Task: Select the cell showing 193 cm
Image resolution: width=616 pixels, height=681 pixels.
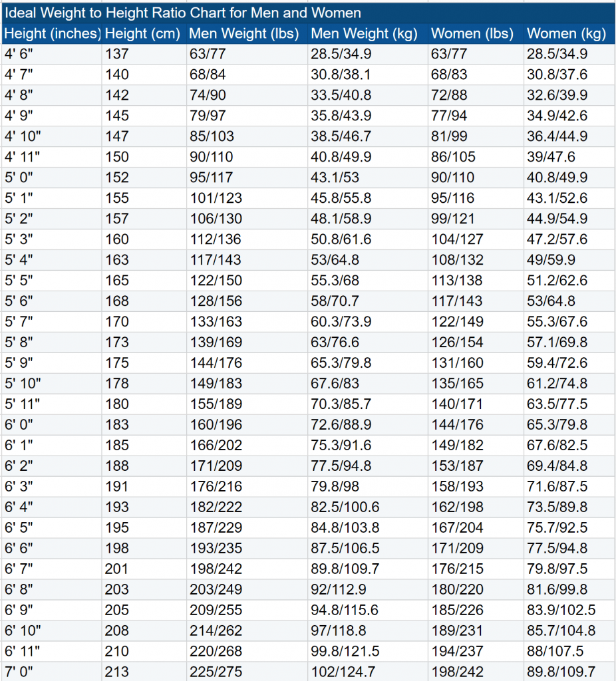Action: [x=144, y=507]
